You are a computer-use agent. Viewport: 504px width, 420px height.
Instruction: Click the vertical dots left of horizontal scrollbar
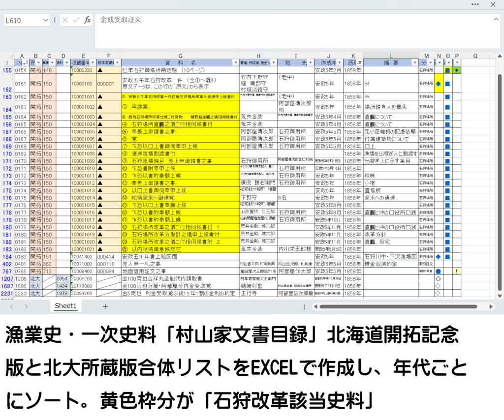point(304,307)
